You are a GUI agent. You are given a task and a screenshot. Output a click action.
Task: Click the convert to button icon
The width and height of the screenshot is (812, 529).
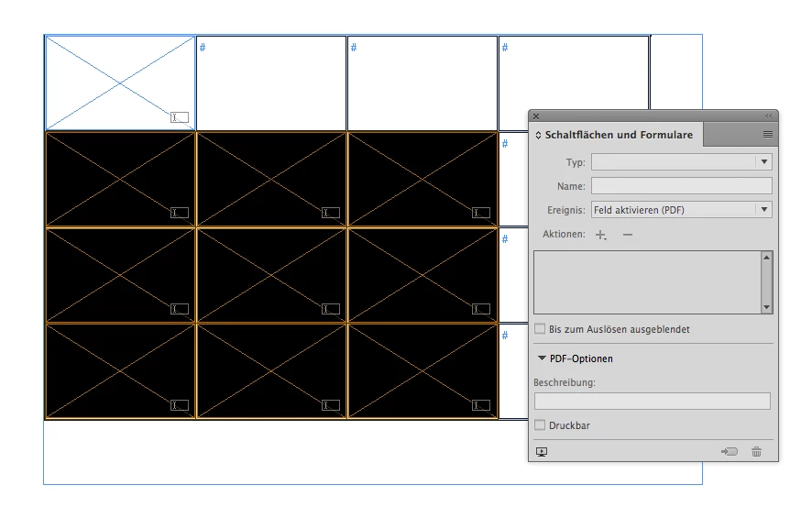coord(730,452)
